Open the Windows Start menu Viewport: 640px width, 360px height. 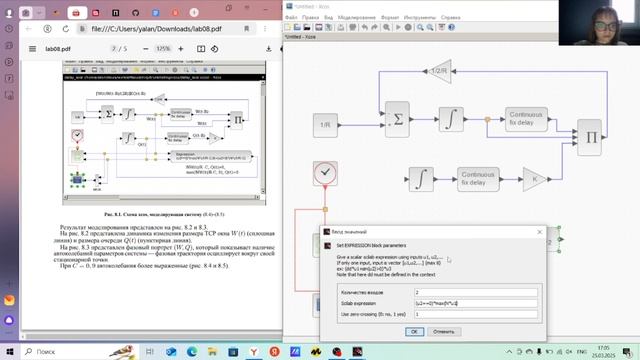(10, 351)
